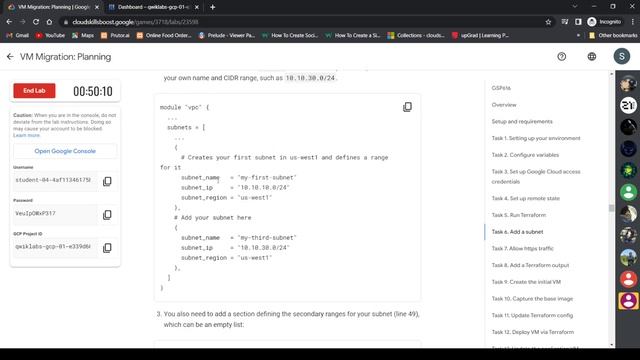
Task: Click Open Google Console button
Action: click(65, 151)
